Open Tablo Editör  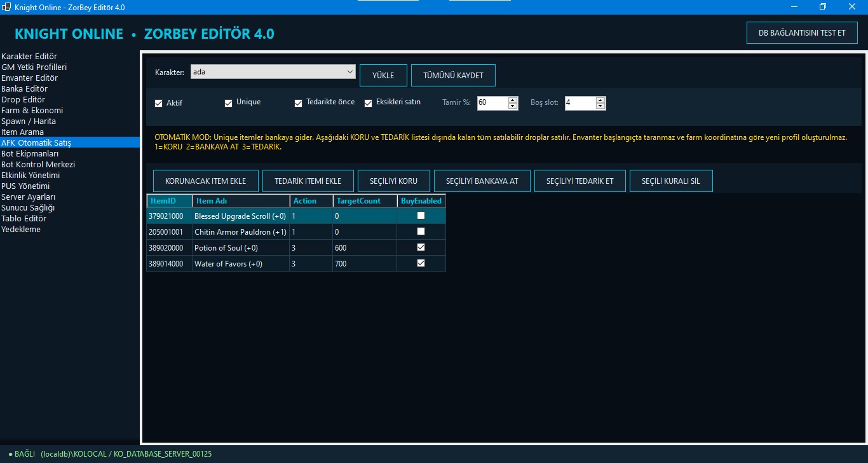point(69,219)
